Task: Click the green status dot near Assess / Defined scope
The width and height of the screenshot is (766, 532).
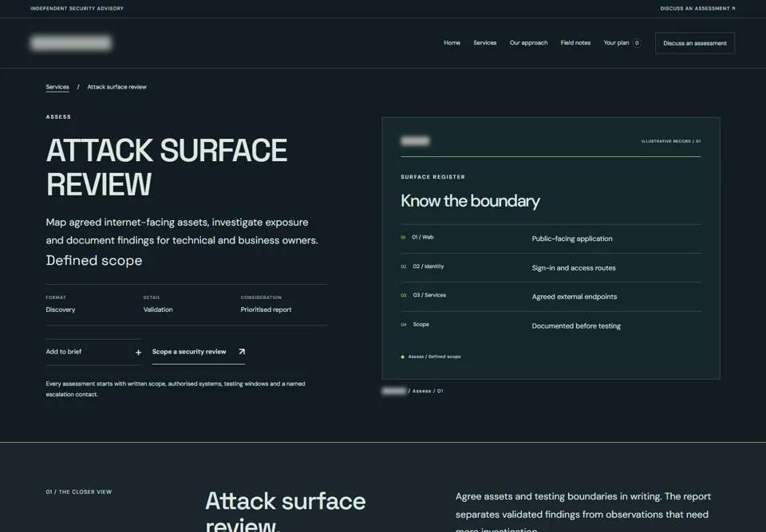Action: pyautogui.click(x=402, y=357)
